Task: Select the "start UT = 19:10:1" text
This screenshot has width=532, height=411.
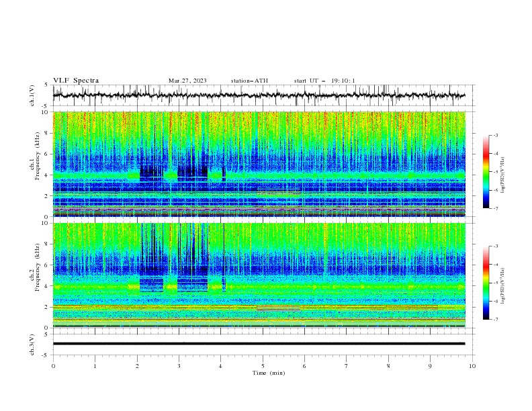Action: click(324, 81)
